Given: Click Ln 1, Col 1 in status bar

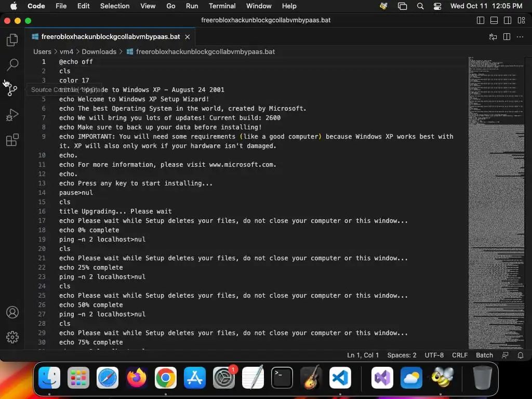Looking at the screenshot, I should 363,355.
